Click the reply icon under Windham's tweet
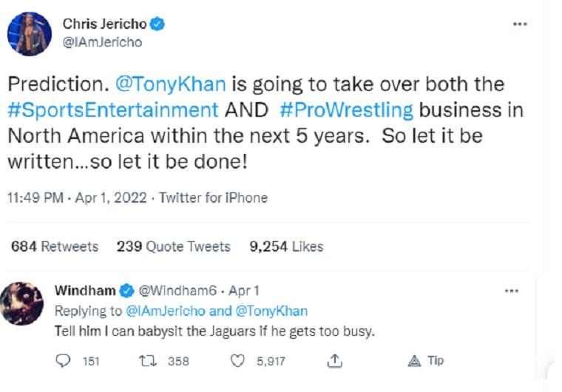562x392 pixels. coord(64,361)
